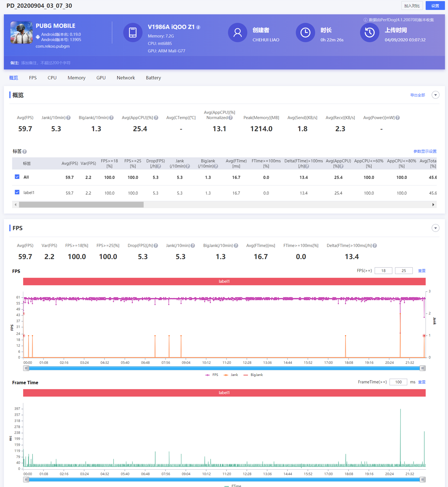Click the creator profile icon

(238, 33)
